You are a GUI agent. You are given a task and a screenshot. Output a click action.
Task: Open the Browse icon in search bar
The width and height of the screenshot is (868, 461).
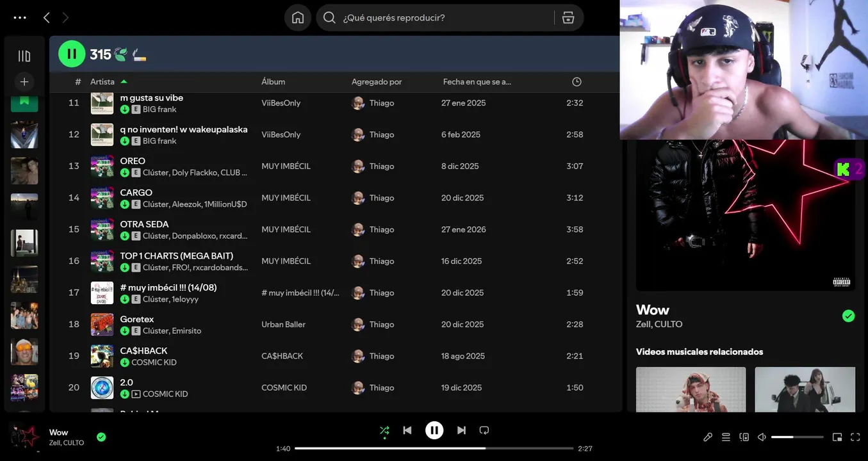(x=568, y=18)
